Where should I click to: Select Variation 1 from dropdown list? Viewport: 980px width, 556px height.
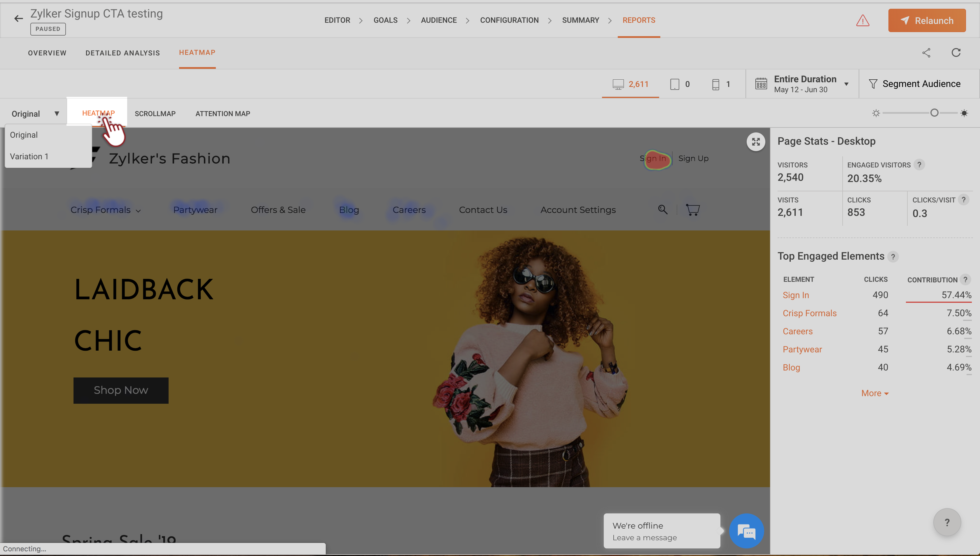[29, 157]
